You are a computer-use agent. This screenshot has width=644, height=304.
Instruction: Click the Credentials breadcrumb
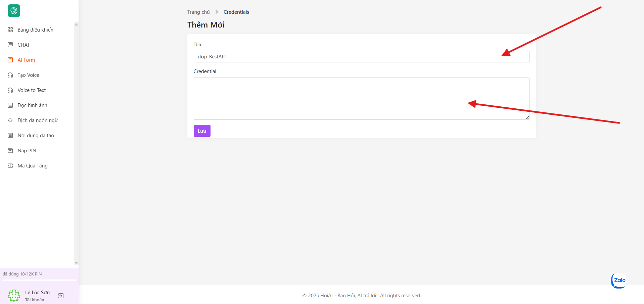236,12
